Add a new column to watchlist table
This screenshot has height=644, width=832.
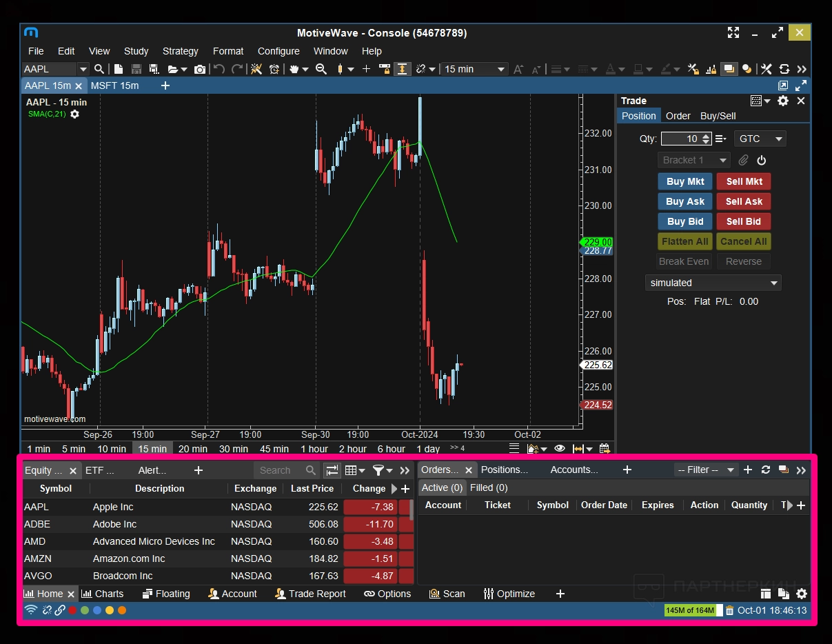[405, 488]
